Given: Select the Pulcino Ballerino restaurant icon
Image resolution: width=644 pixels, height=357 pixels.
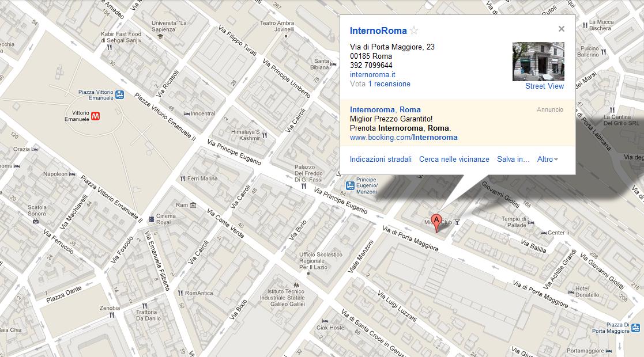Looking at the screenshot, I should point(604,52).
